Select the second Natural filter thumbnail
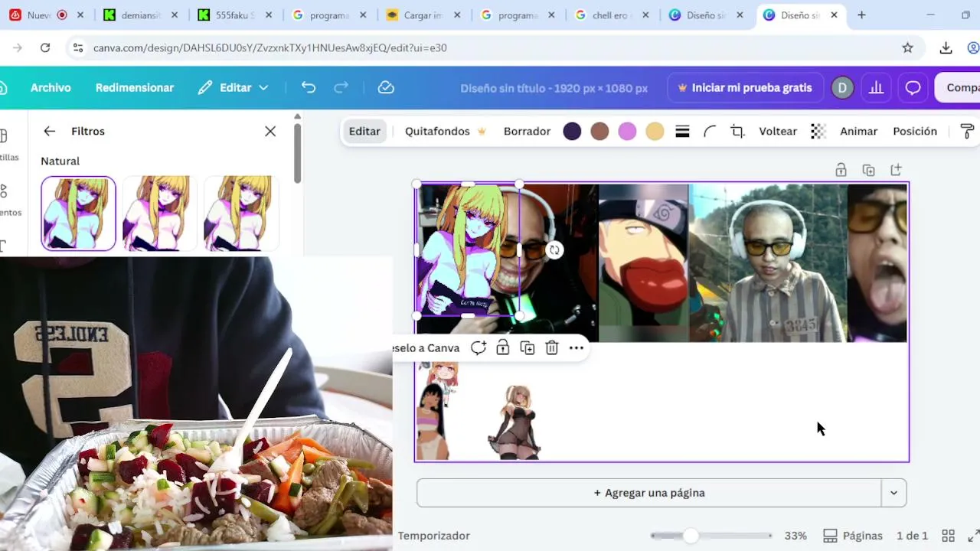The width and height of the screenshot is (980, 551). pyautogui.click(x=160, y=214)
